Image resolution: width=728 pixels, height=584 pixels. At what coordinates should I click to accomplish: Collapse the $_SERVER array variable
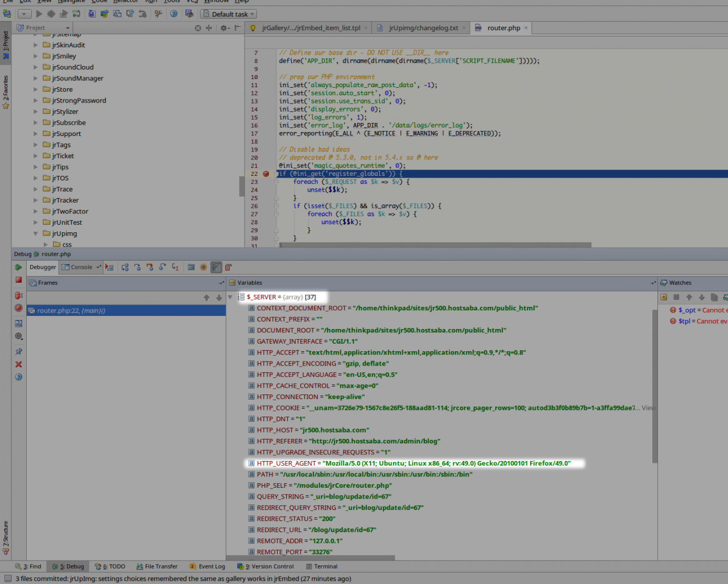(230, 297)
